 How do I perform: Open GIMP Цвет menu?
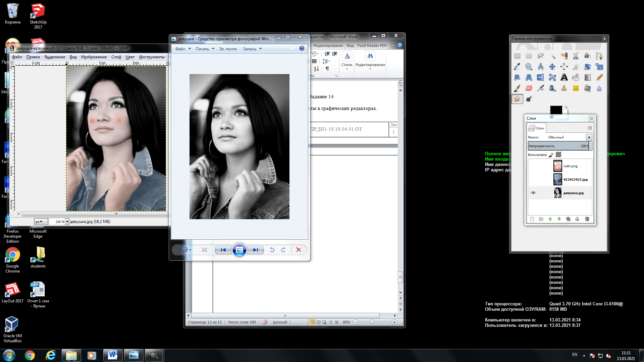tap(130, 57)
